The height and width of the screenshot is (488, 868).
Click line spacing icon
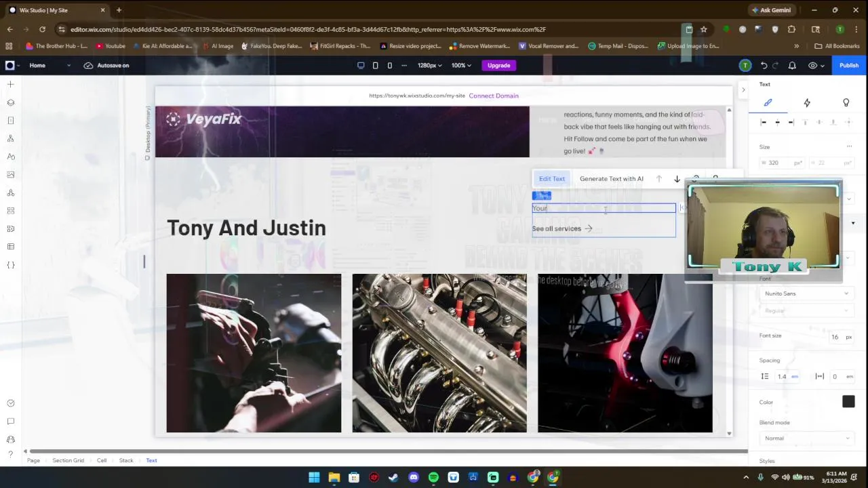coord(765,376)
